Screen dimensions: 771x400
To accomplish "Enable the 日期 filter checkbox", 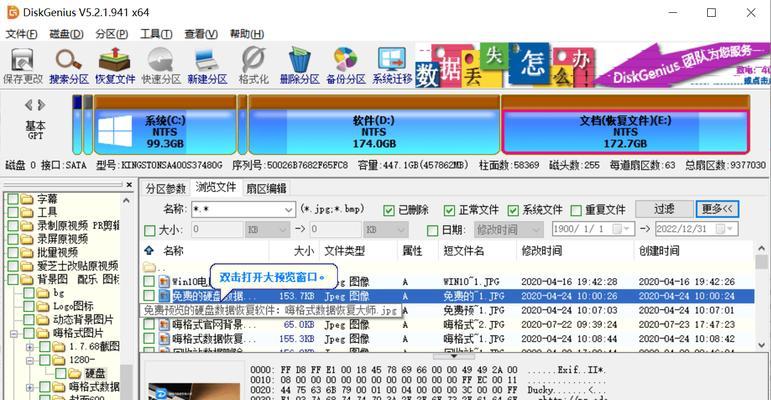I will 433,230.
